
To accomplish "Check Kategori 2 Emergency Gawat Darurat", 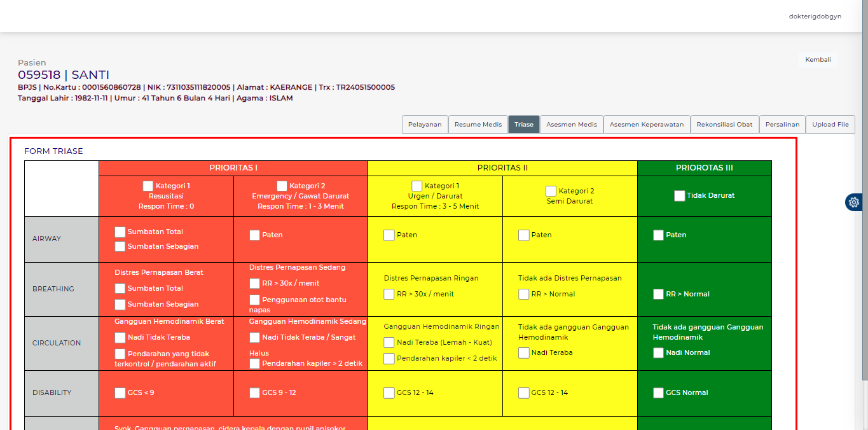I will click(282, 186).
